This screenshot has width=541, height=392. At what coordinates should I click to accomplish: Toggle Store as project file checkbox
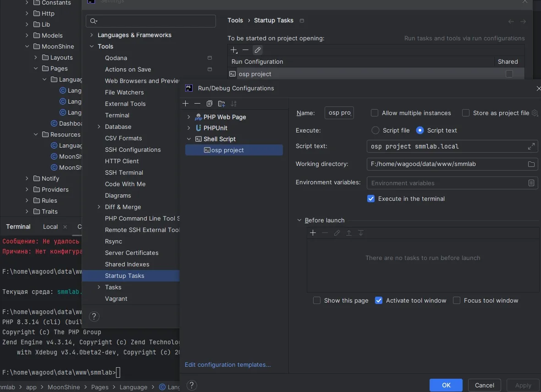(x=466, y=113)
